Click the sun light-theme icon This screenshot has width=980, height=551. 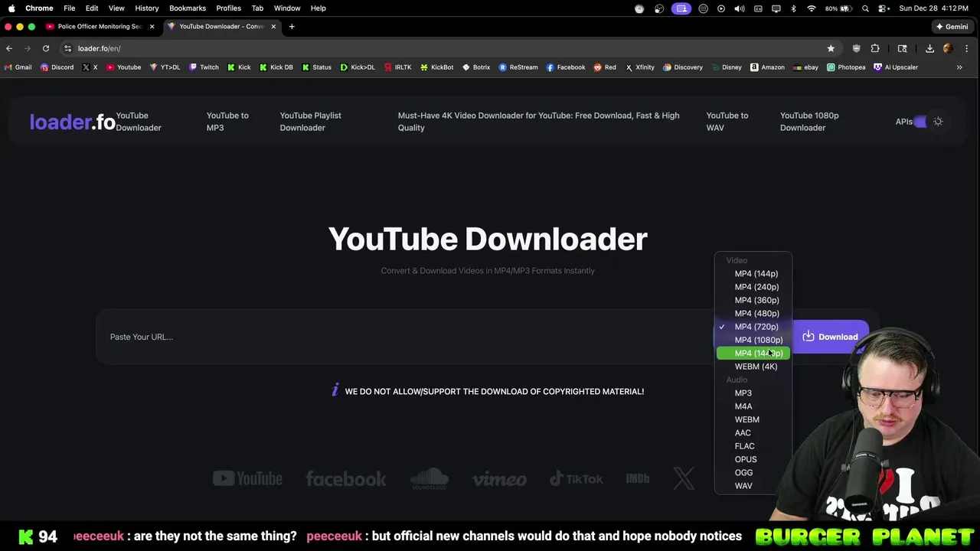pyautogui.click(x=938, y=122)
